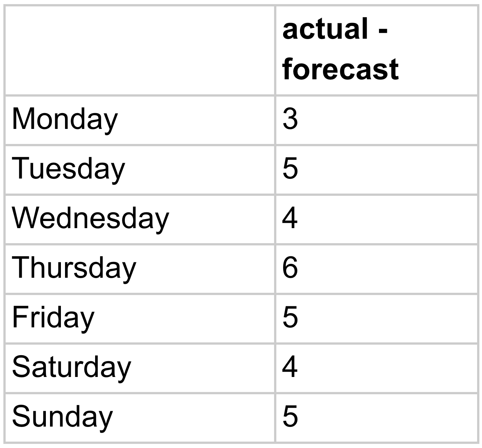This screenshot has width=482, height=448.
Task: Click the Monday row label cell
Action: tap(65, 120)
